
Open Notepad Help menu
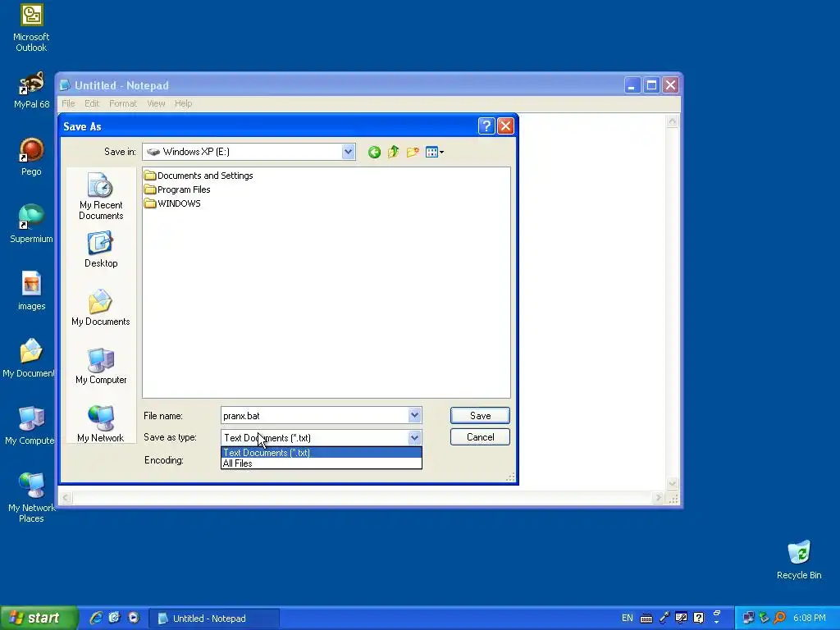pyautogui.click(x=183, y=103)
